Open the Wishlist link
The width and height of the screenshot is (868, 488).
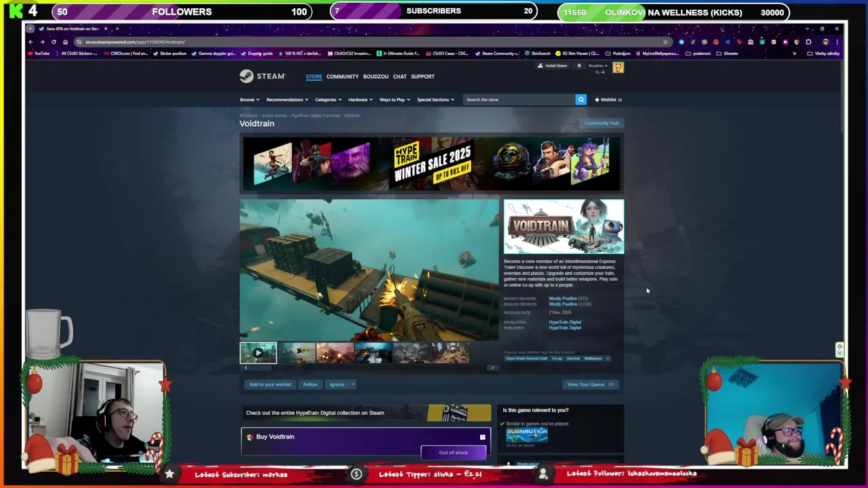(608, 100)
